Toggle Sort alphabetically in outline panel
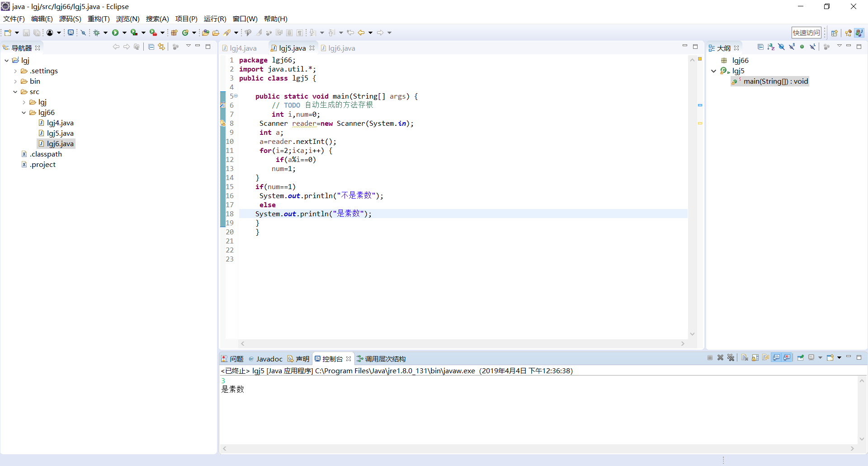 click(x=771, y=47)
